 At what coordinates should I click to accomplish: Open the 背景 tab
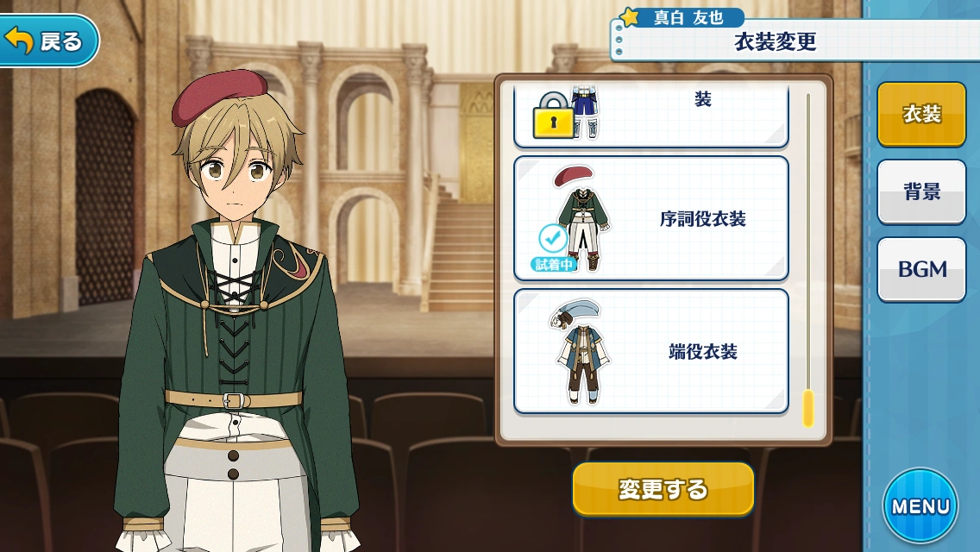[x=921, y=192]
